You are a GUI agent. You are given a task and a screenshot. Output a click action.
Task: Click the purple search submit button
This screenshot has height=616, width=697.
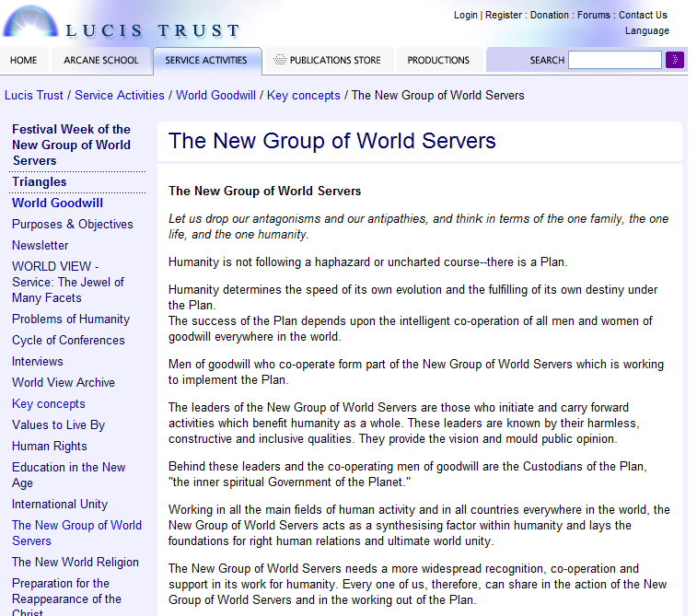pyautogui.click(x=674, y=60)
